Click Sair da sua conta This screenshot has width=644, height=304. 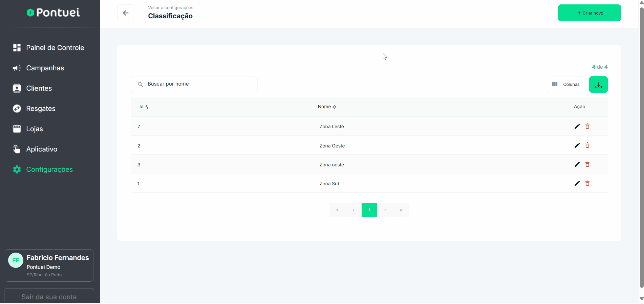49,297
